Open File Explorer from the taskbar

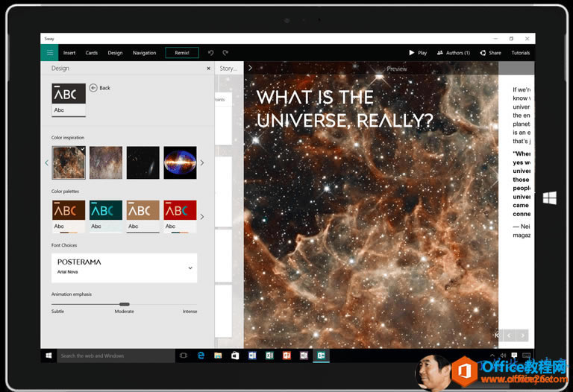(x=218, y=355)
